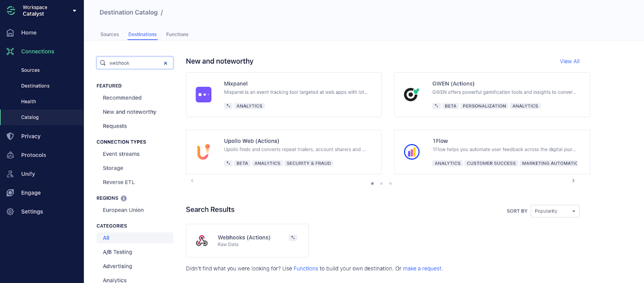Switch to the Functions tab
The image size is (644, 283).
[x=177, y=35]
